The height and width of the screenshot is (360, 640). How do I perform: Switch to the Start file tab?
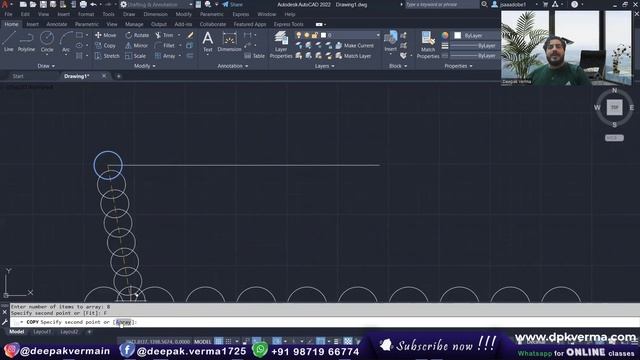point(18,76)
